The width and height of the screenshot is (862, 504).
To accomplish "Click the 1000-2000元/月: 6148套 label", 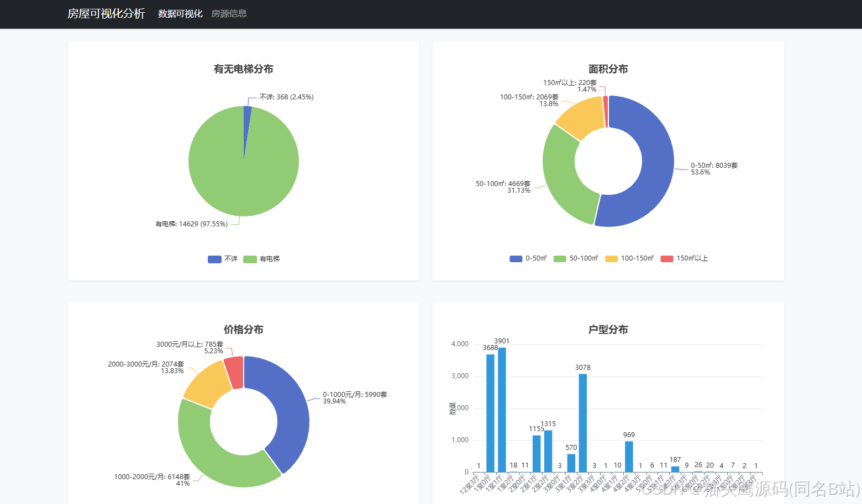I will coord(152,480).
